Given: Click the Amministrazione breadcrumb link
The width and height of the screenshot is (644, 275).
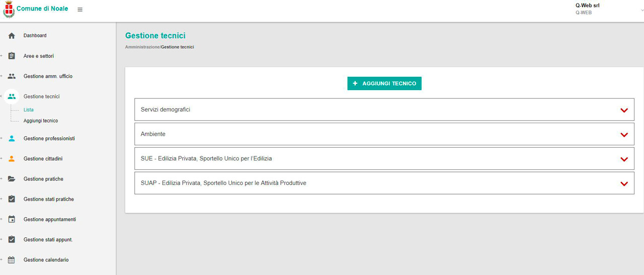Looking at the screenshot, I should point(142,47).
